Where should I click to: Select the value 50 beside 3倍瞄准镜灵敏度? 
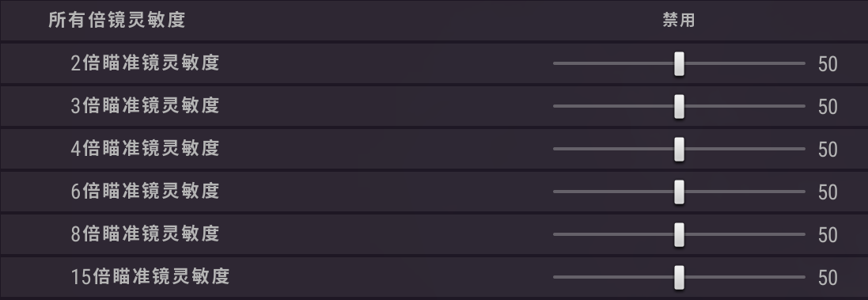click(828, 107)
